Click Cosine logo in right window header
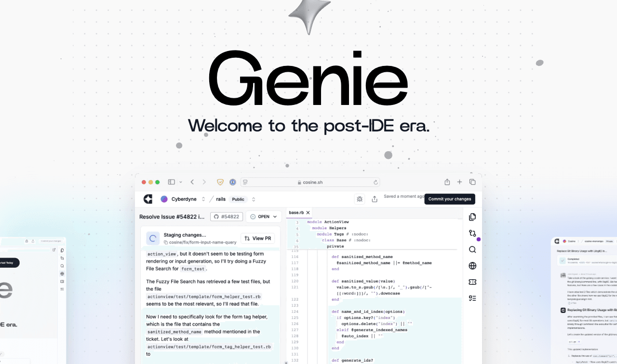 pos(557,241)
